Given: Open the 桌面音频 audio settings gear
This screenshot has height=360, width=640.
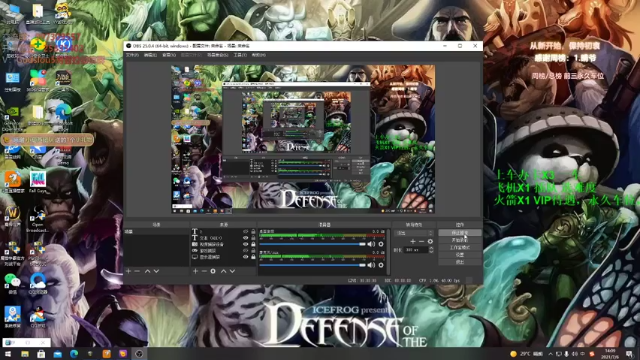Looking at the screenshot, I should [x=381, y=244].
